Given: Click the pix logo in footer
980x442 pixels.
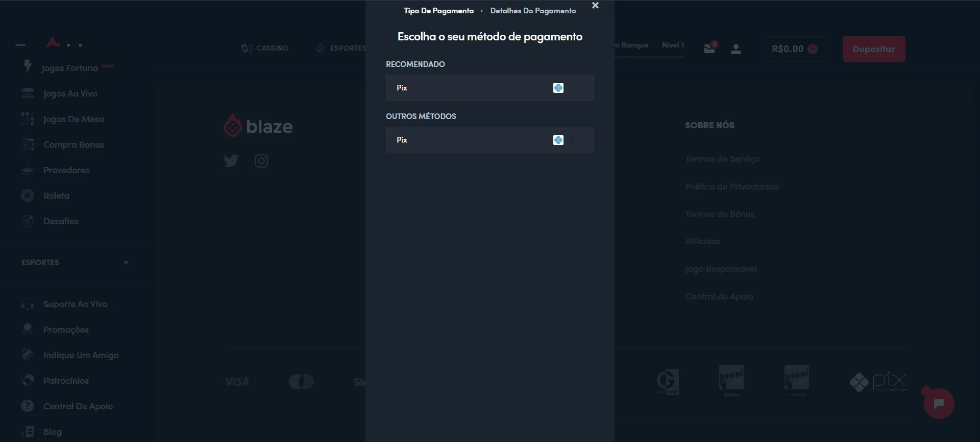Looking at the screenshot, I should tap(878, 382).
